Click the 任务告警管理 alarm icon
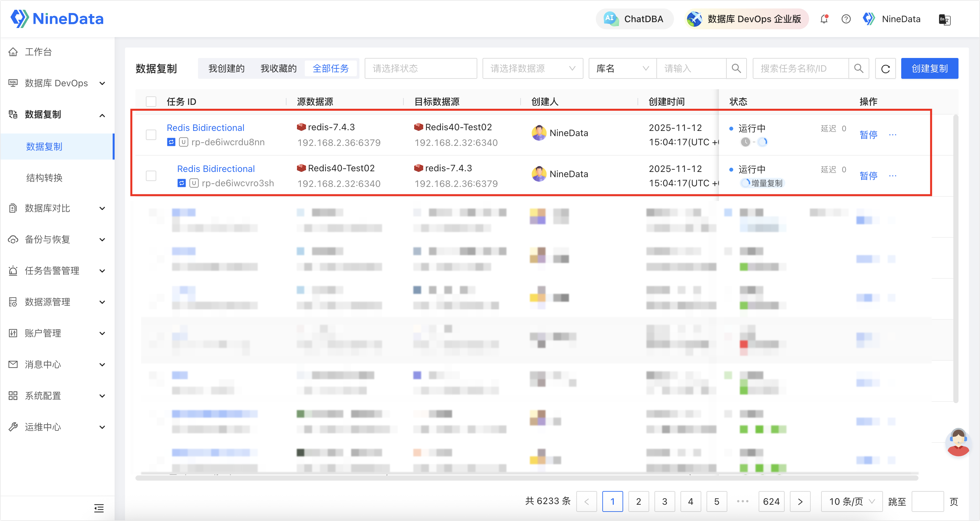 (13, 271)
